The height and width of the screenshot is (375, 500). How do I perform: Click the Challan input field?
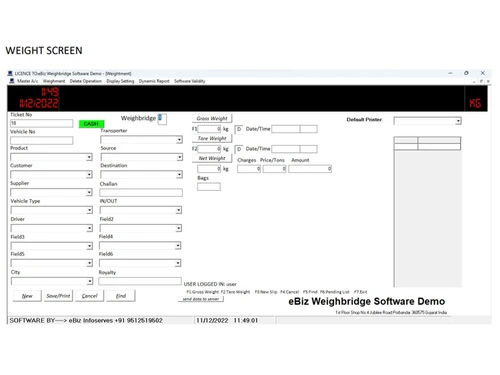141,192
